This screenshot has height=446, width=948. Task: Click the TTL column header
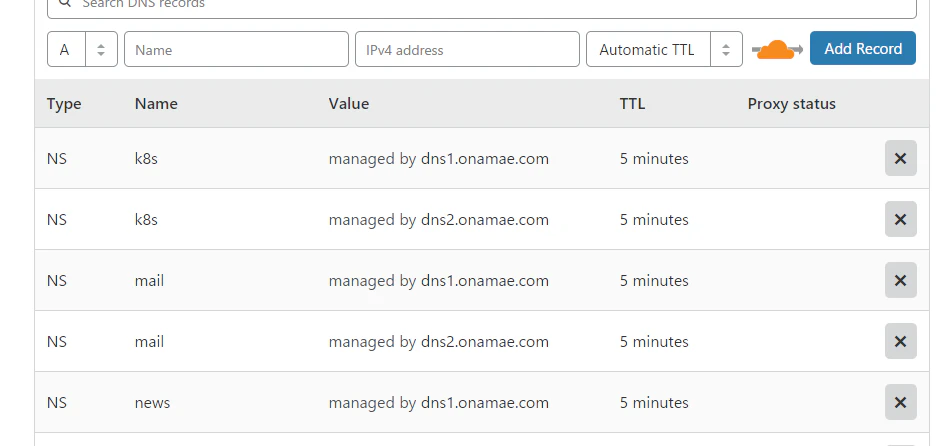[632, 104]
